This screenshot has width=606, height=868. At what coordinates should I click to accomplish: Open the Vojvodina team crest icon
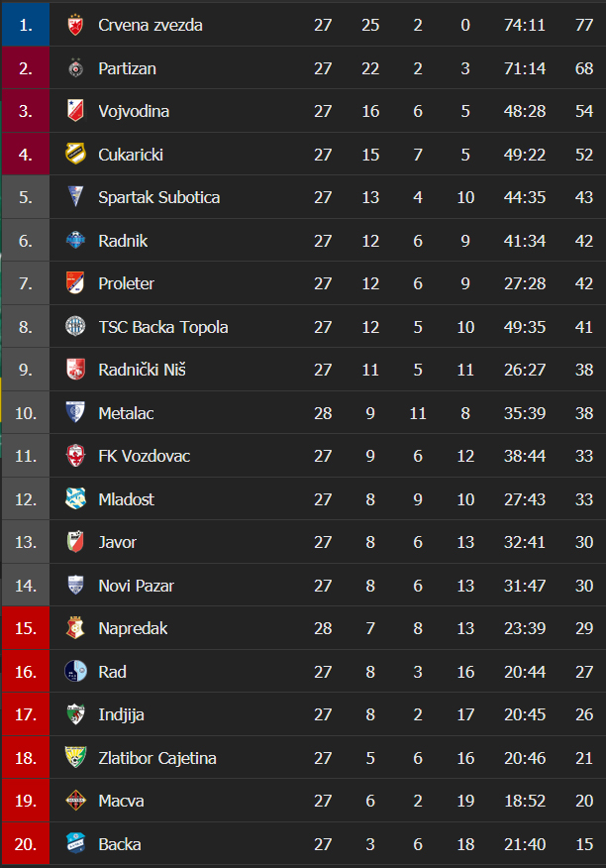[75, 111]
